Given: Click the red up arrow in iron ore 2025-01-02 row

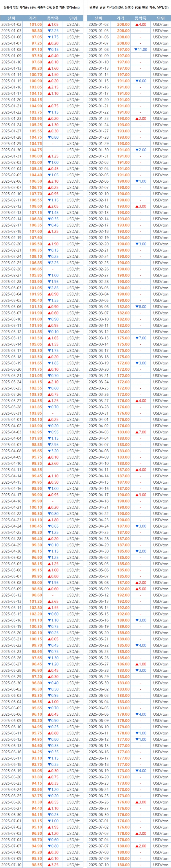Looking at the screenshot, I should click(x=49, y=24).
